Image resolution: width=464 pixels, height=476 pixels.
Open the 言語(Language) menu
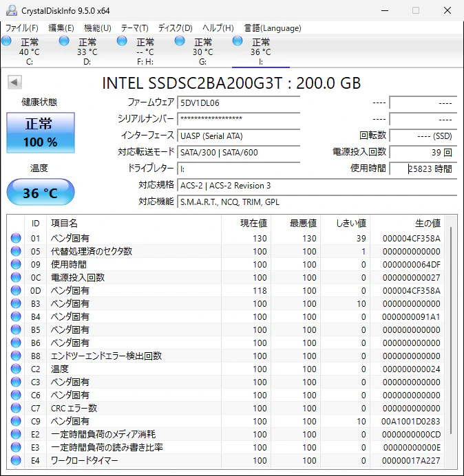(x=273, y=28)
